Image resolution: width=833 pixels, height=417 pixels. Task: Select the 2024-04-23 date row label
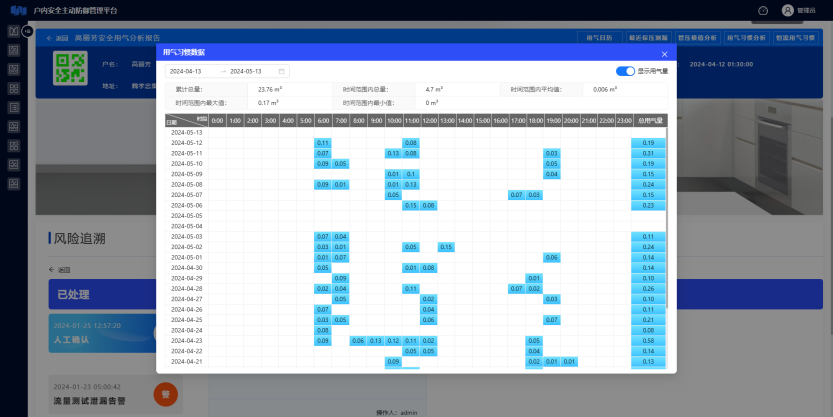coord(186,341)
